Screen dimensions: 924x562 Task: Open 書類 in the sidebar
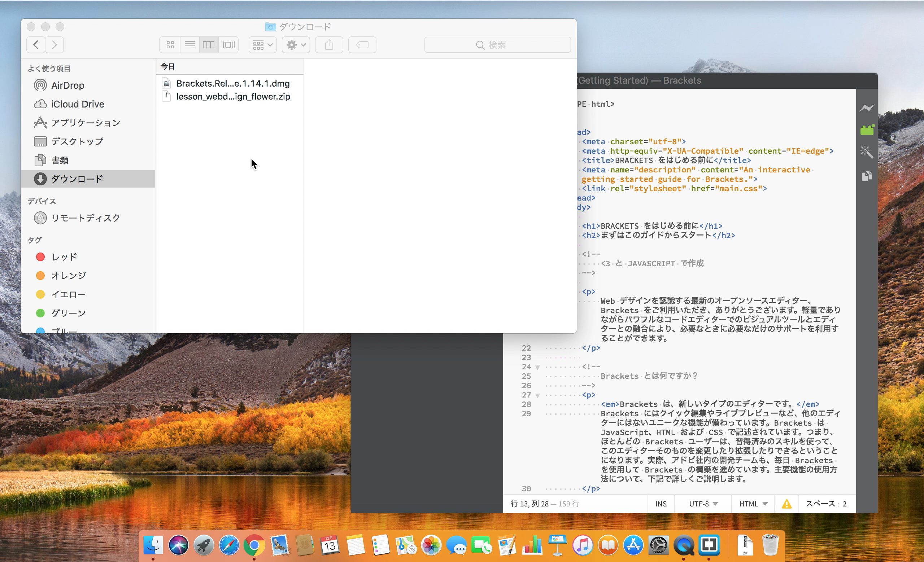coord(88,160)
